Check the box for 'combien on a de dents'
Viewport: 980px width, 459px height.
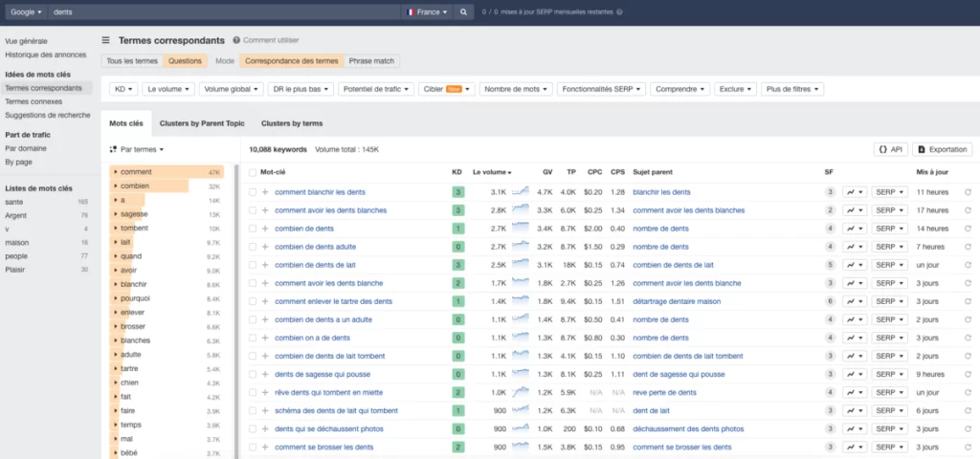253,338
